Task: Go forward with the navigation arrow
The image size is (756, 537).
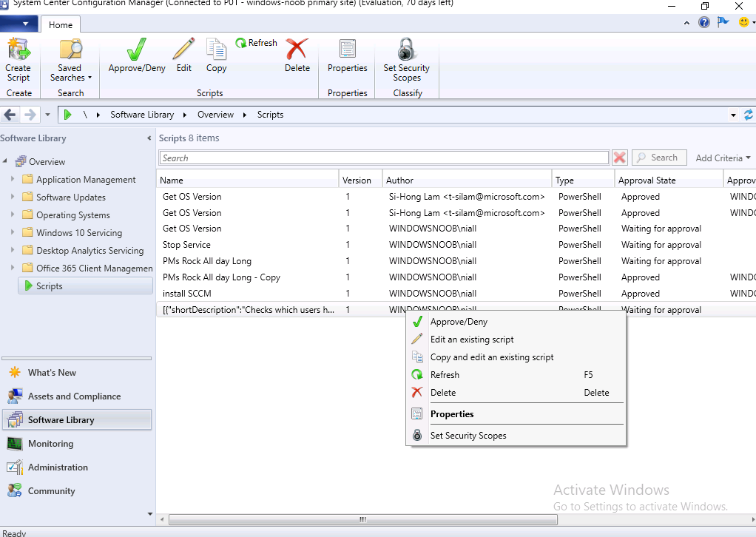Action: 30,115
